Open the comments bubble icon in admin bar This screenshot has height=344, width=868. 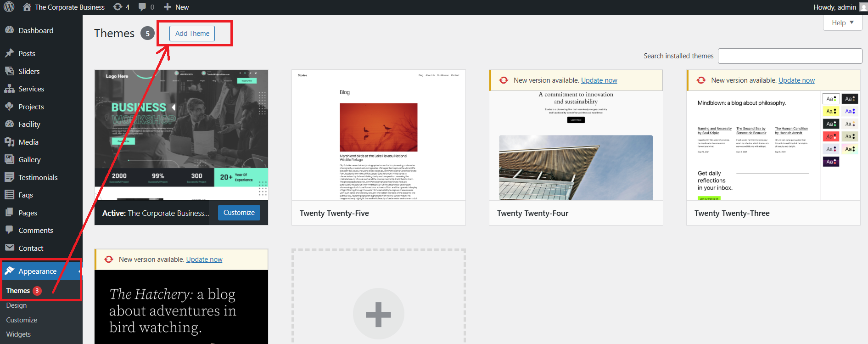(x=143, y=7)
